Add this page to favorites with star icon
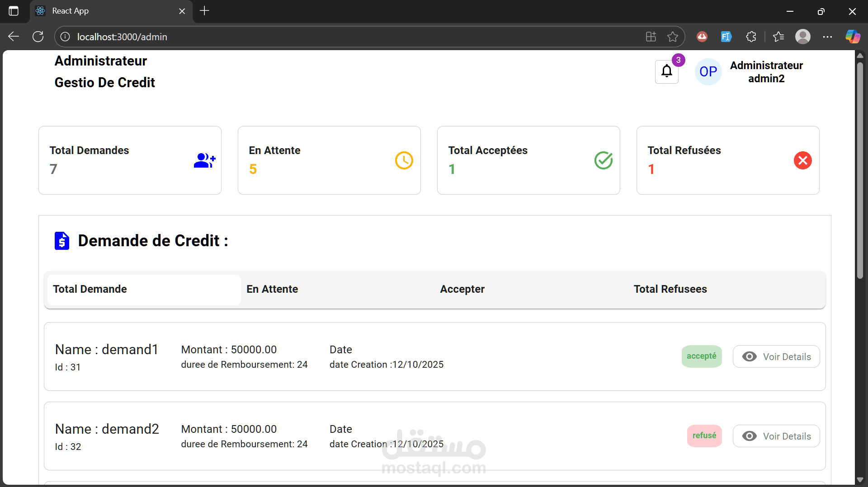Screen dimensions: 868x487 pos(673,37)
